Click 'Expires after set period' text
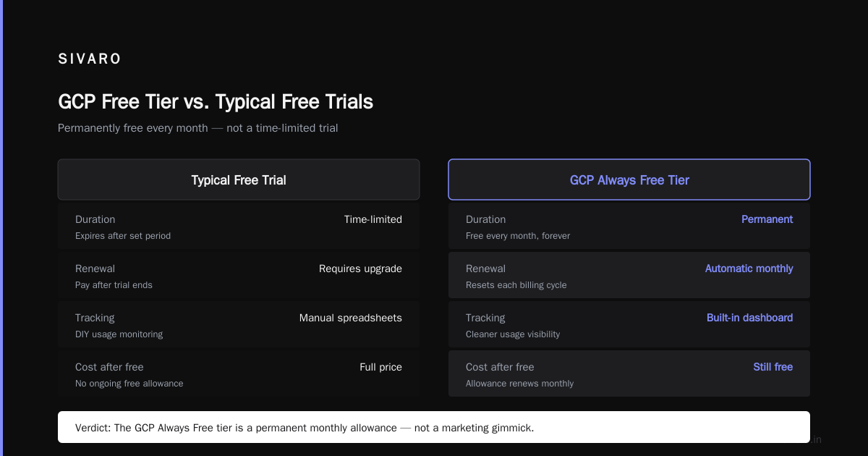The width and height of the screenshot is (868, 456). pos(123,236)
